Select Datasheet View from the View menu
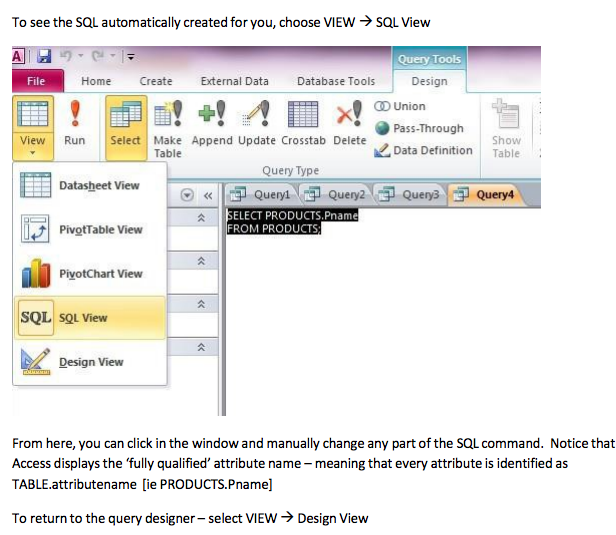Screen dimensions: 616x535 90,185
